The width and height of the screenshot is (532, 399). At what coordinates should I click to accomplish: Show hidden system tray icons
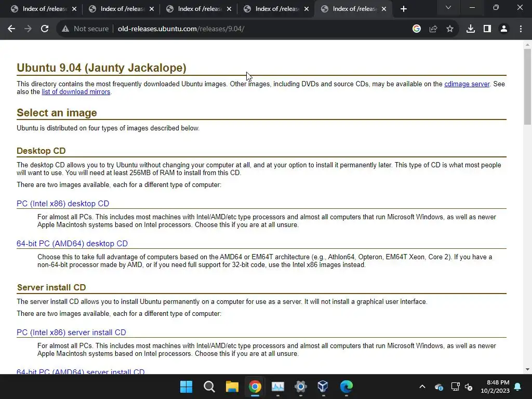[422, 387]
